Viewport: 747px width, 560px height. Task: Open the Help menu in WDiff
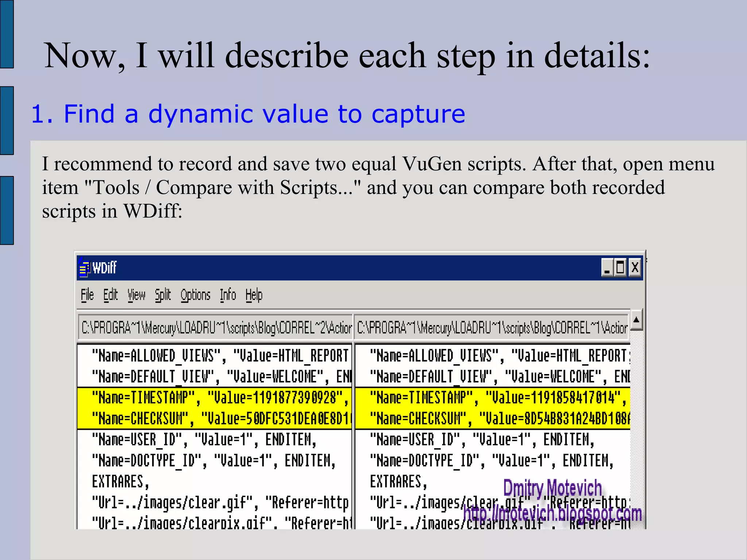click(x=254, y=295)
